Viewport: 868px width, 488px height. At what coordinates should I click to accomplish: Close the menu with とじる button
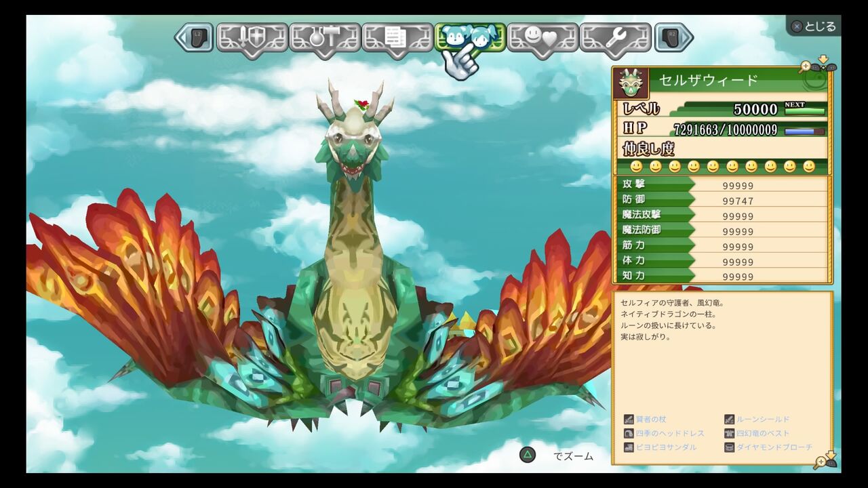pos(814,26)
